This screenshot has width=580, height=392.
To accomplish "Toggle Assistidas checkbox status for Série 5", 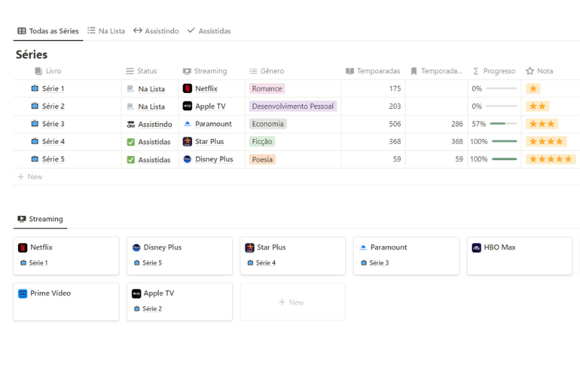I will (x=130, y=160).
